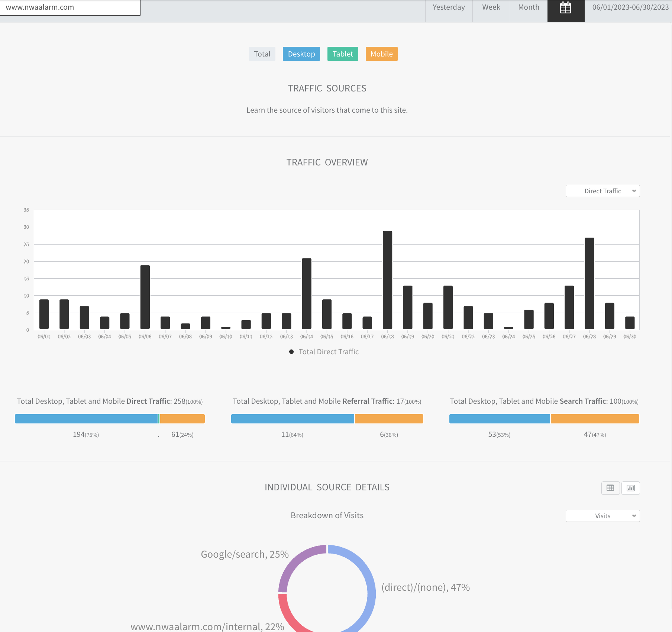
Task: Open the Direct Traffic dropdown
Action: pyautogui.click(x=602, y=191)
